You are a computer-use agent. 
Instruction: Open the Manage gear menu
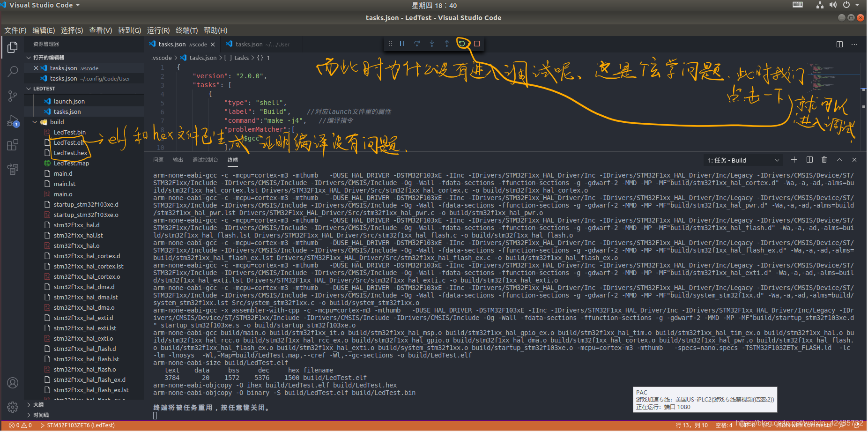click(x=13, y=407)
